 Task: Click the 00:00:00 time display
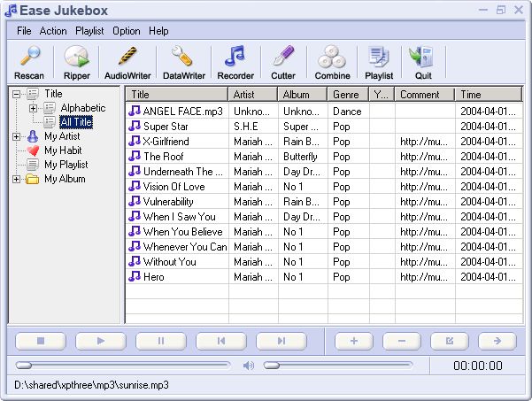tap(478, 366)
